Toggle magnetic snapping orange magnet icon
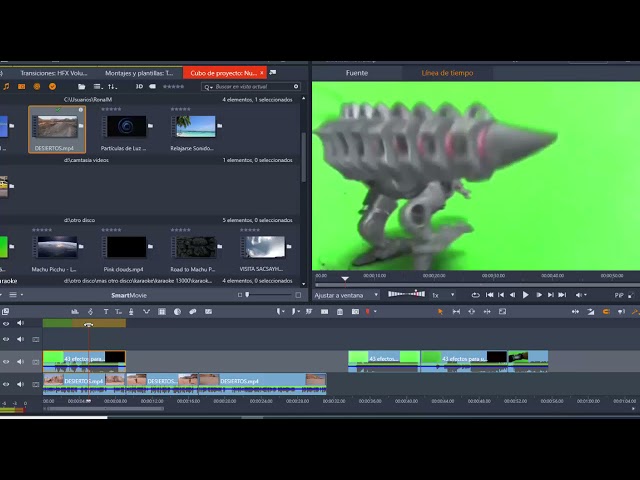 point(606,311)
